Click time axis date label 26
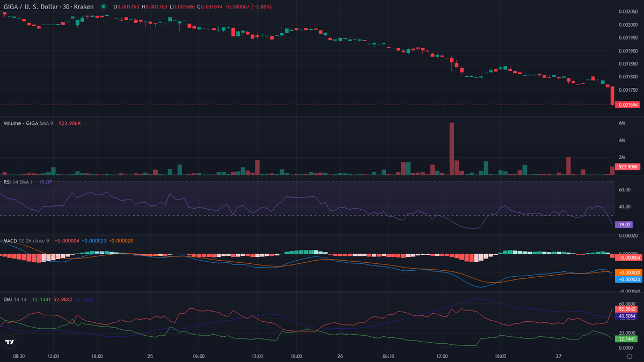 (340, 356)
